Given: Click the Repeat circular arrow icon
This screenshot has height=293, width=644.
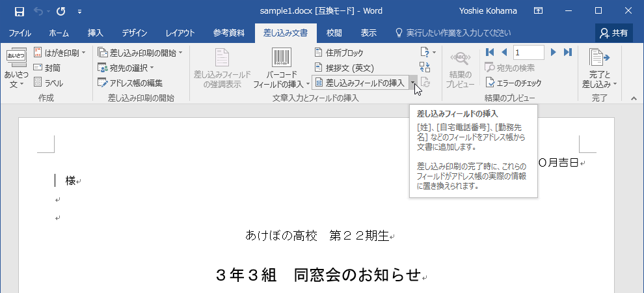Looking at the screenshot, I should 60,12.
